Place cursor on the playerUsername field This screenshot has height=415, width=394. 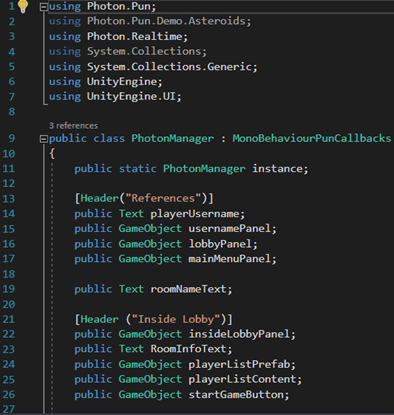[197, 214]
